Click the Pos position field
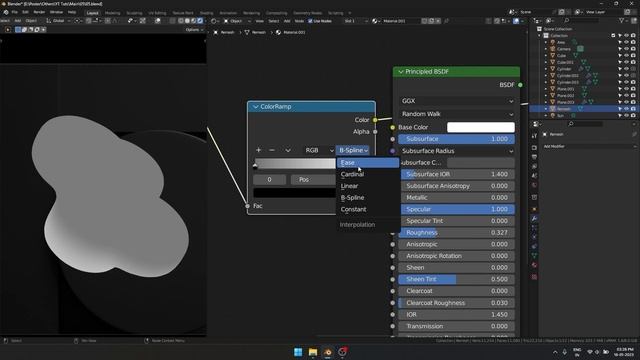 click(313, 180)
